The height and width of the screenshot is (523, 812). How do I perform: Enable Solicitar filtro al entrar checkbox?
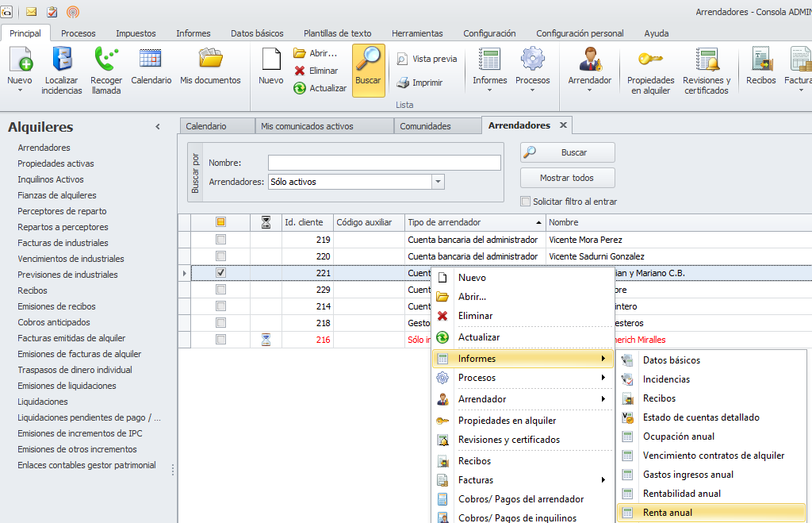click(525, 202)
